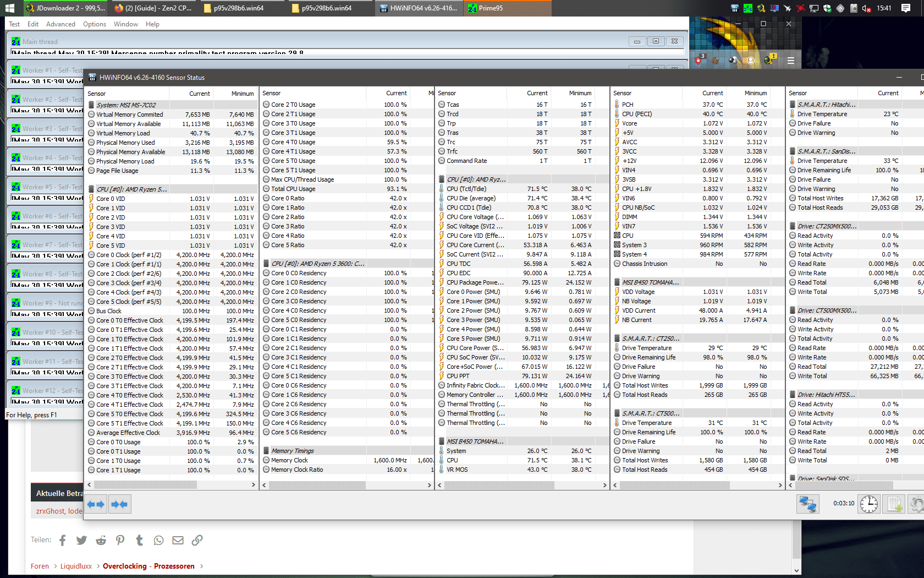Open the green Prime95 tray icon
The width and height of the screenshot is (924, 578).
(x=748, y=8)
